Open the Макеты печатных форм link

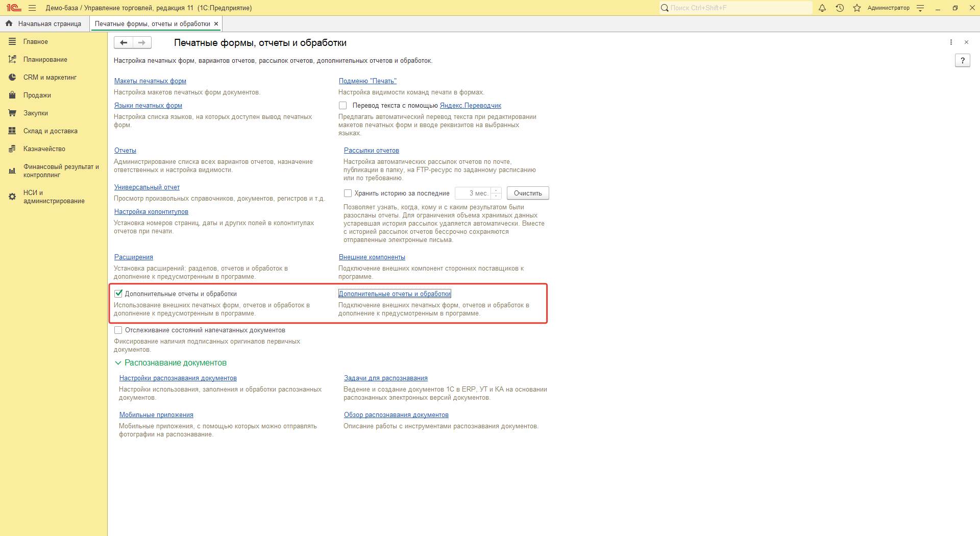click(x=150, y=81)
